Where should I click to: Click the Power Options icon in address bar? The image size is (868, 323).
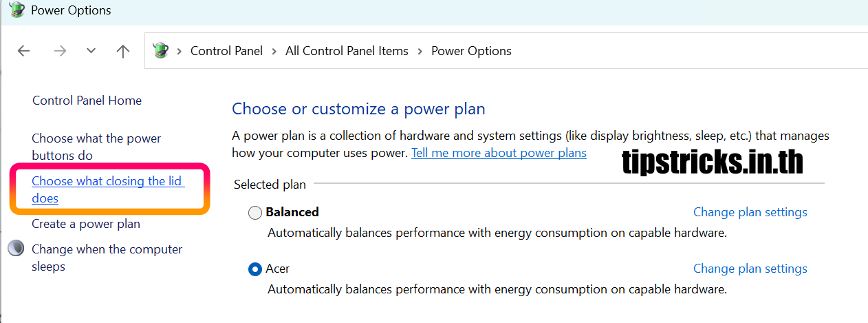pyautogui.click(x=160, y=50)
